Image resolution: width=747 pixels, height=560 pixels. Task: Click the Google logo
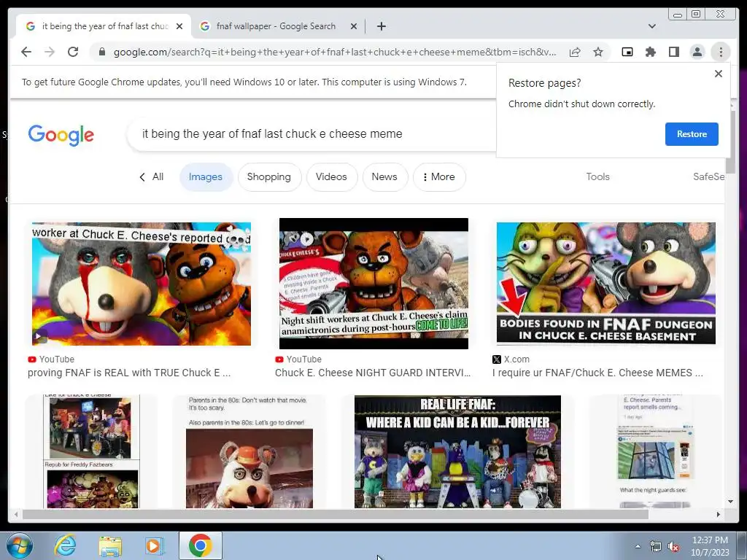[61, 135]
